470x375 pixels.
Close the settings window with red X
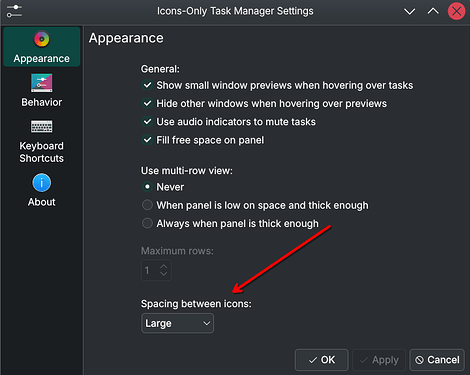coord(456,11)
